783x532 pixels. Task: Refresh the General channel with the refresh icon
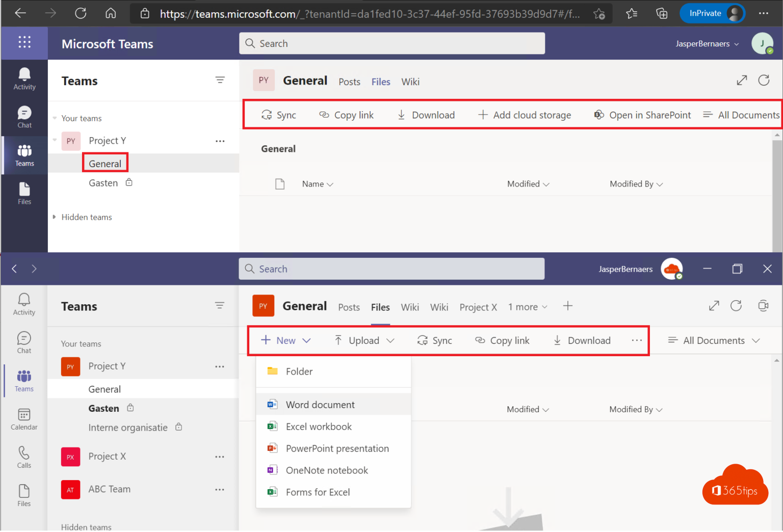[764, 80]
